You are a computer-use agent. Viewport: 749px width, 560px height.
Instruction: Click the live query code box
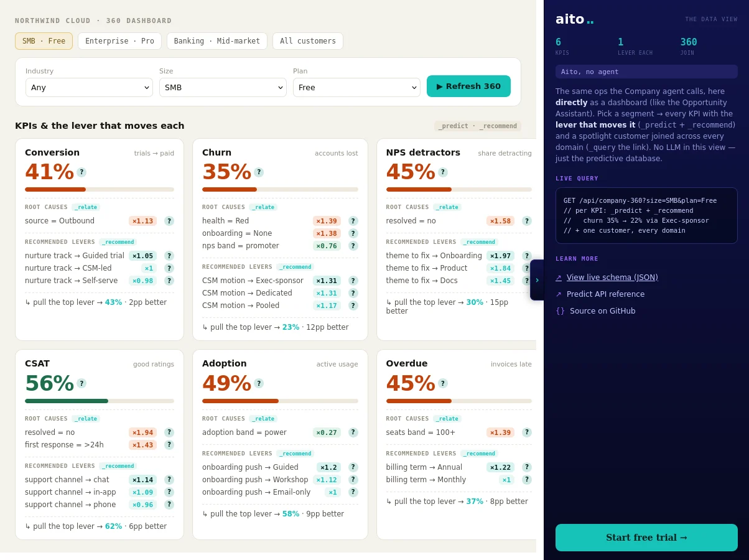pos(646,216)
